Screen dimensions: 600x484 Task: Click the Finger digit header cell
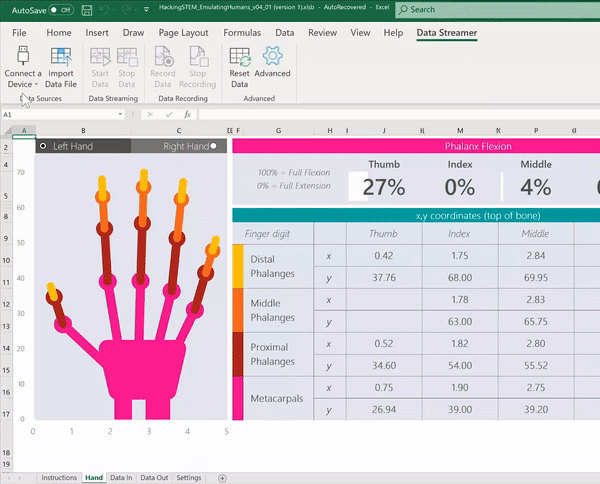pyautogui.click(x=267, y=233)
